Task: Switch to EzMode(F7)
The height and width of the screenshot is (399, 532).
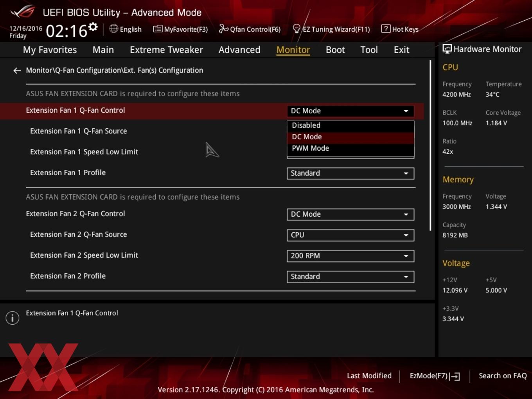Action: pyautogui.click(x=435, y=376)
